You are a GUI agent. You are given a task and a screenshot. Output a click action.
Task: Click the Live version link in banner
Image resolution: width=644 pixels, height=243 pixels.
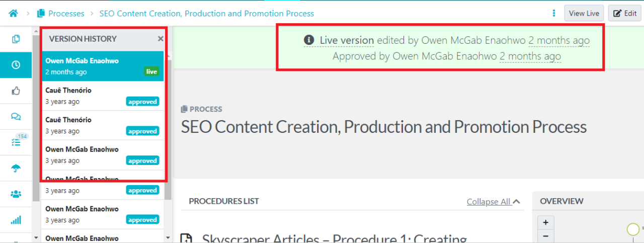click(x=346, y=40)
